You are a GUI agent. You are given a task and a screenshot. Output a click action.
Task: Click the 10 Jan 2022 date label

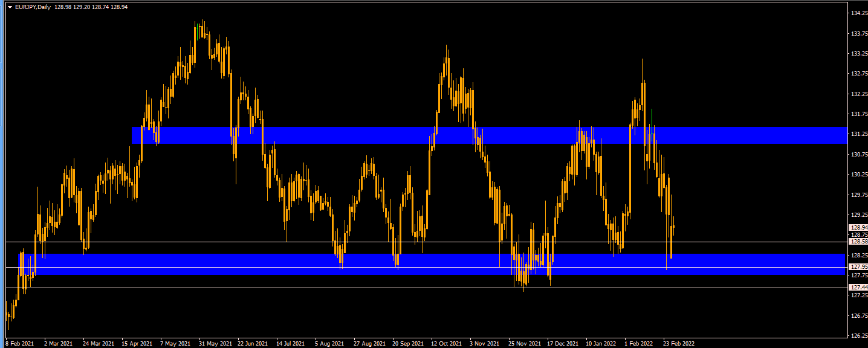[x=601, y=343]
